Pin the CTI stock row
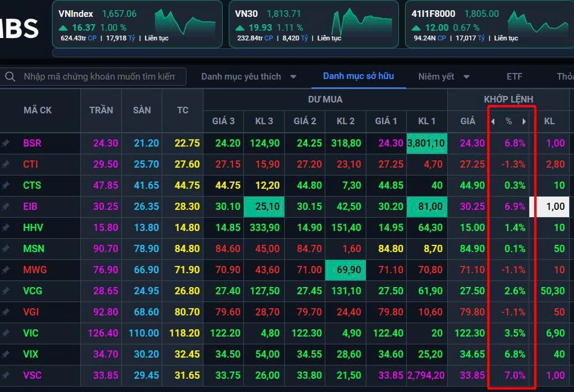The image size is (574, 392). coord(5,165)
